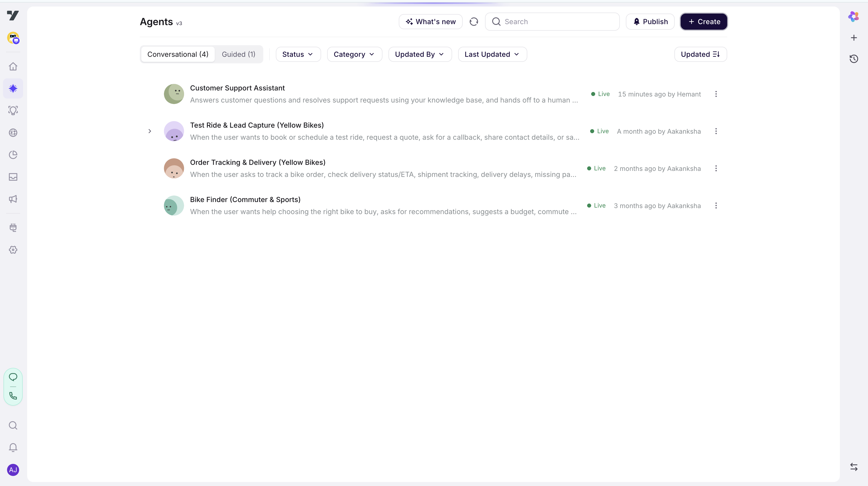Screen dimensions: 868x486
Task: Click the What's new button
Action: coord(431,22)
